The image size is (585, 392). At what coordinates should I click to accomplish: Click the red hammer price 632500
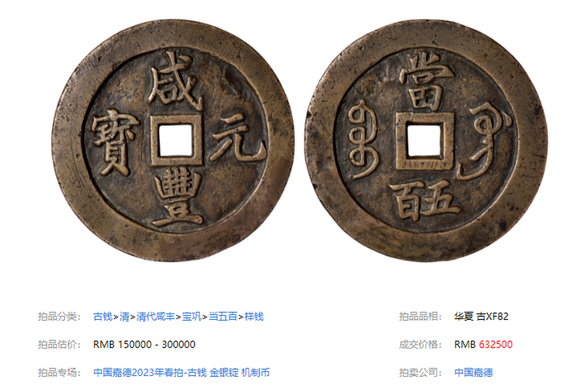[495, 345]
